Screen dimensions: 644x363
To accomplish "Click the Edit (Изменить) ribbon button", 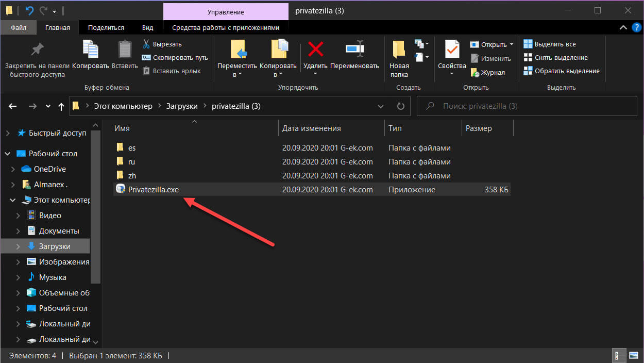I will point(490,58).
